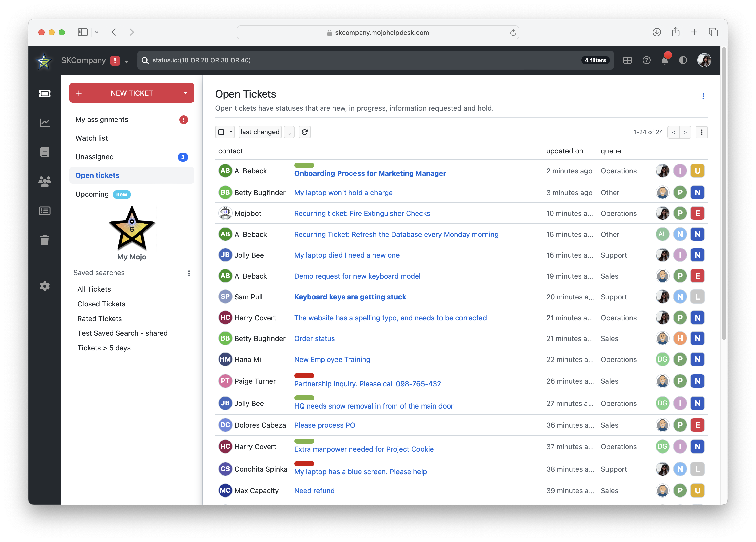756x542 pixels.
Task: Click the Mojo star logo in header
Action: [x=44, y=61]
